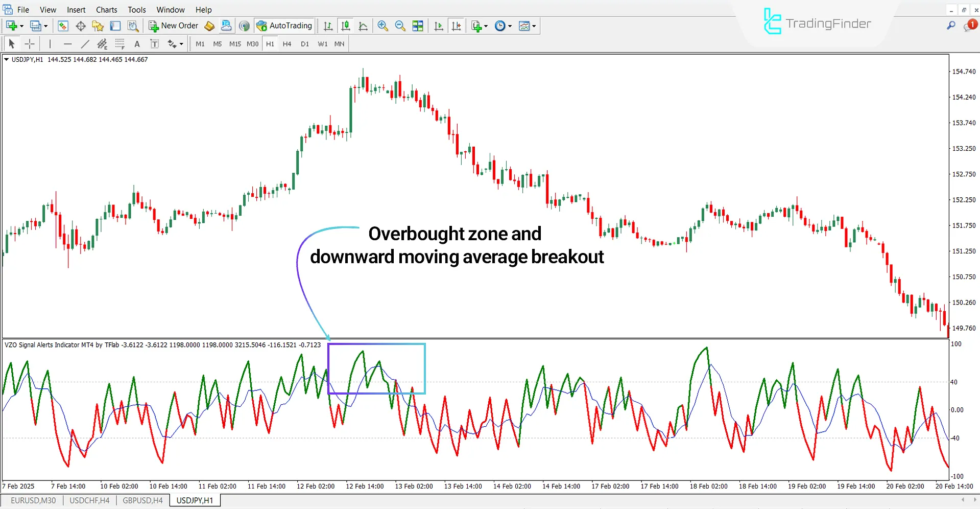
Task: Switch chart to line chart display
Action: [363, 26]
